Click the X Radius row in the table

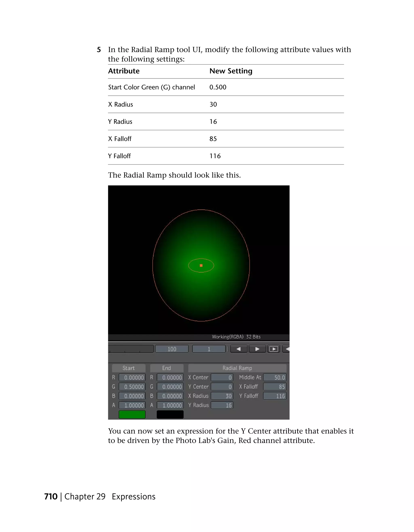[x=226, y=104]
